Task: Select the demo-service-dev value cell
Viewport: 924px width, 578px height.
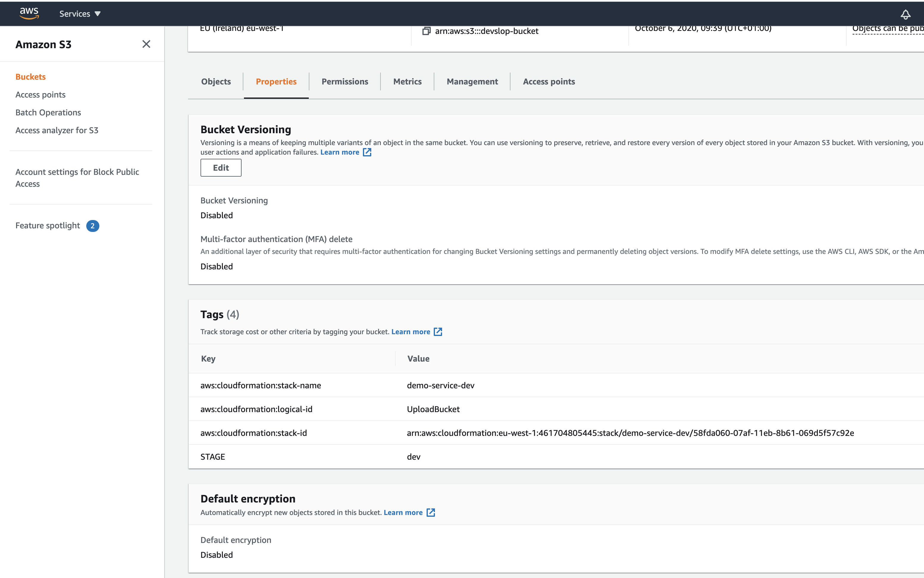Action: click(441, 385)
